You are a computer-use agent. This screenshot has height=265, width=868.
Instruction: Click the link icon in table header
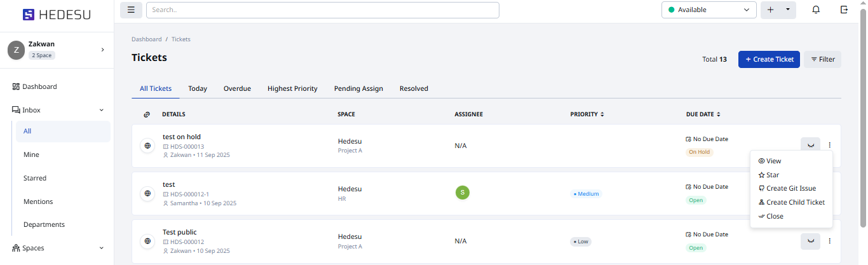147,114
